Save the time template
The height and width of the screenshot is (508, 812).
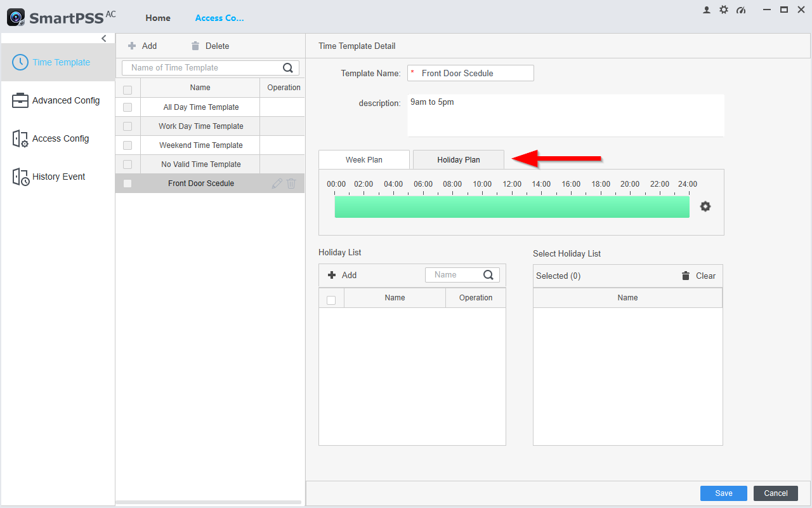[x=724, y=493]
